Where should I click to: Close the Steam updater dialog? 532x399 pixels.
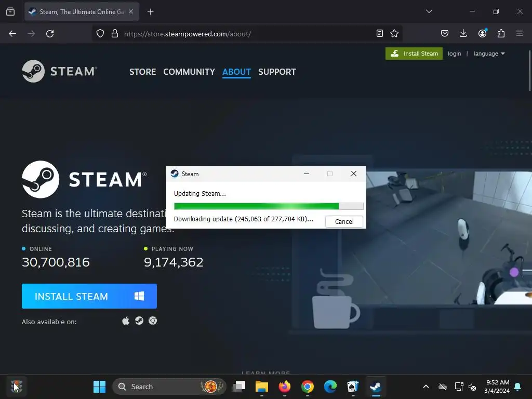click(353, 174)
